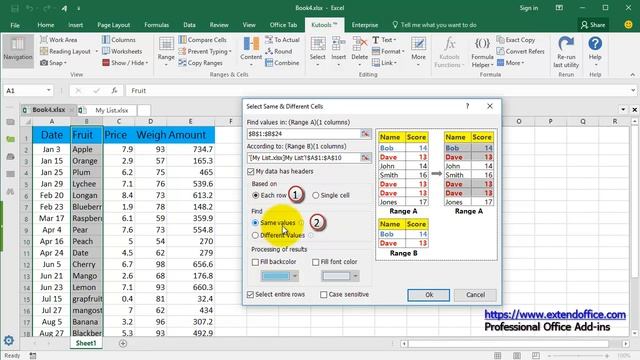Viewport: 640px width, 360px height.
Task: Cancel the Select Same & Different Cells dialog
Action: [x=475, y=295]
